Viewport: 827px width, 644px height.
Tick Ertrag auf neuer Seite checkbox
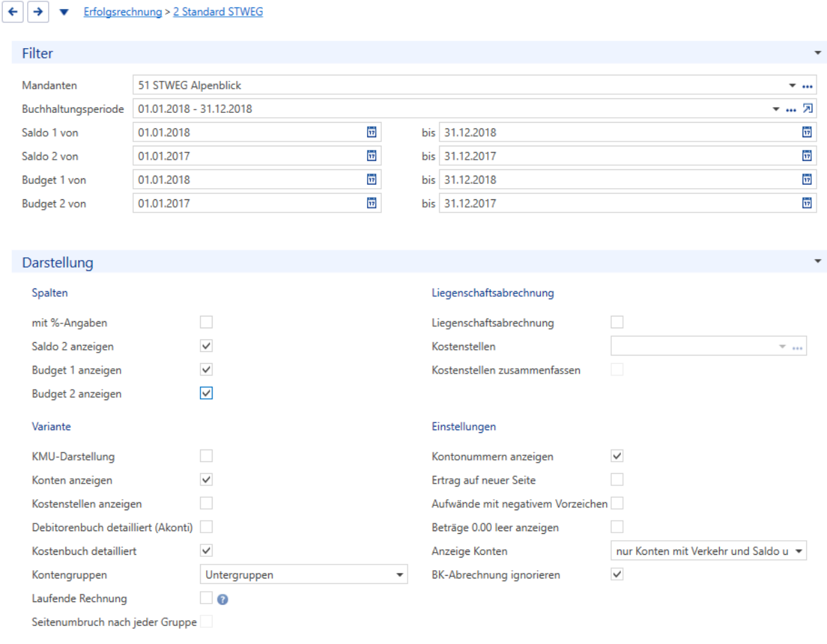point(617,480)
